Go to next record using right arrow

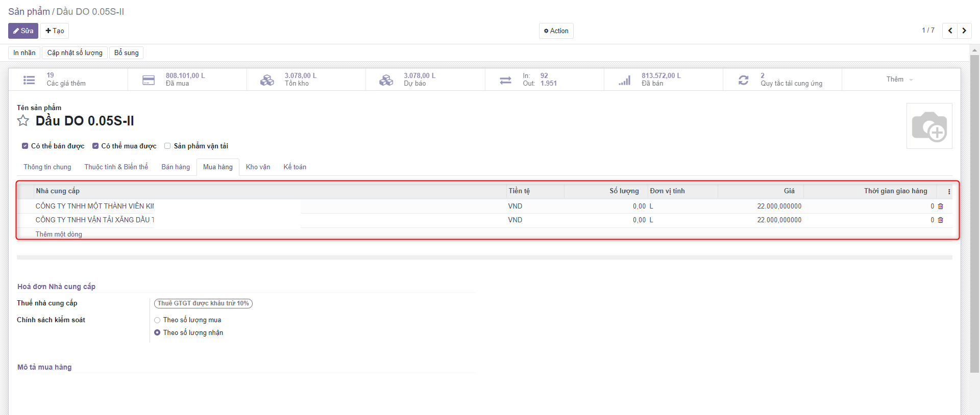pyautogui.click(x=964, y=31)
